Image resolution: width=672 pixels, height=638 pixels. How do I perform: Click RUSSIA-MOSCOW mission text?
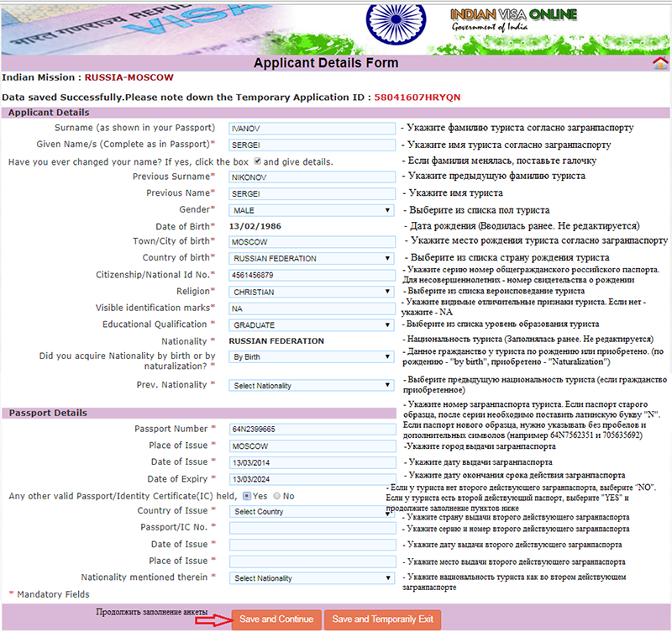click(129, 77)
